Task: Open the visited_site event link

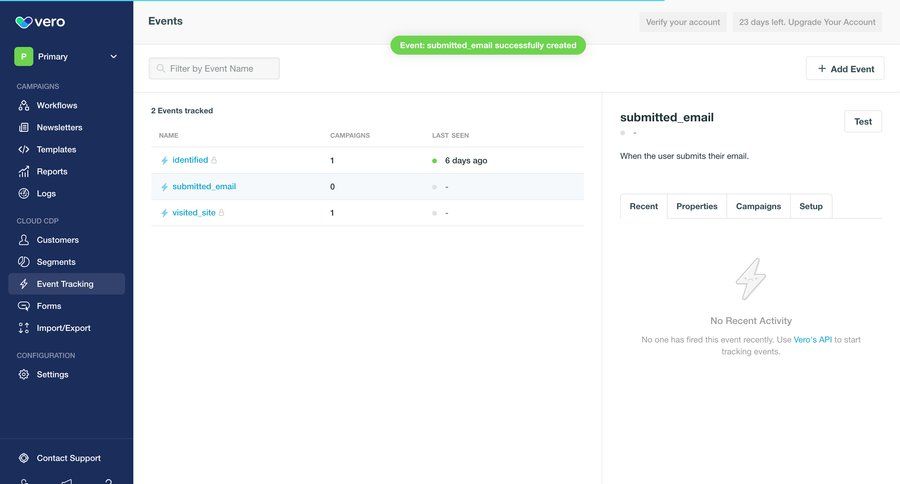Action: pos(194,212)
